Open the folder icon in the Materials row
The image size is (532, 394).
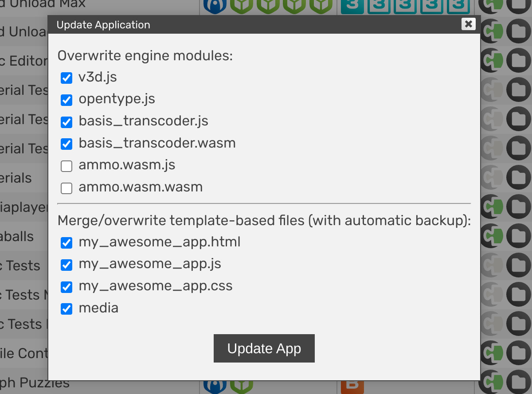(x=518, y=178)
